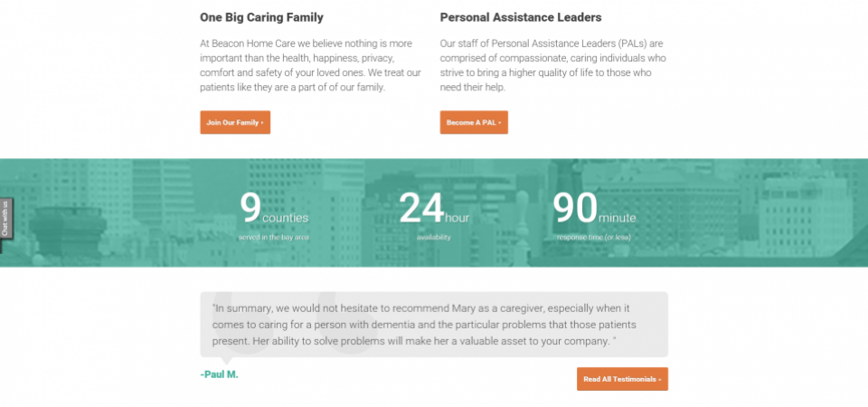Click the testimonial quote text box
The width and height of the screenshot is (868, 407).
point(434,325)
